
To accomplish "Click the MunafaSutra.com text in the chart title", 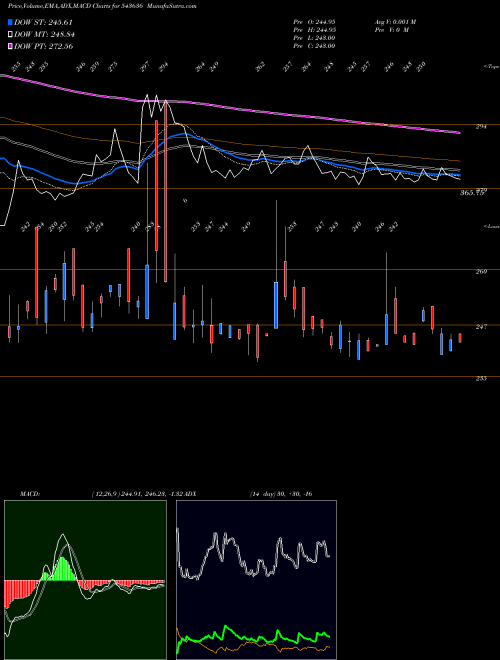I will coord(173,6).
